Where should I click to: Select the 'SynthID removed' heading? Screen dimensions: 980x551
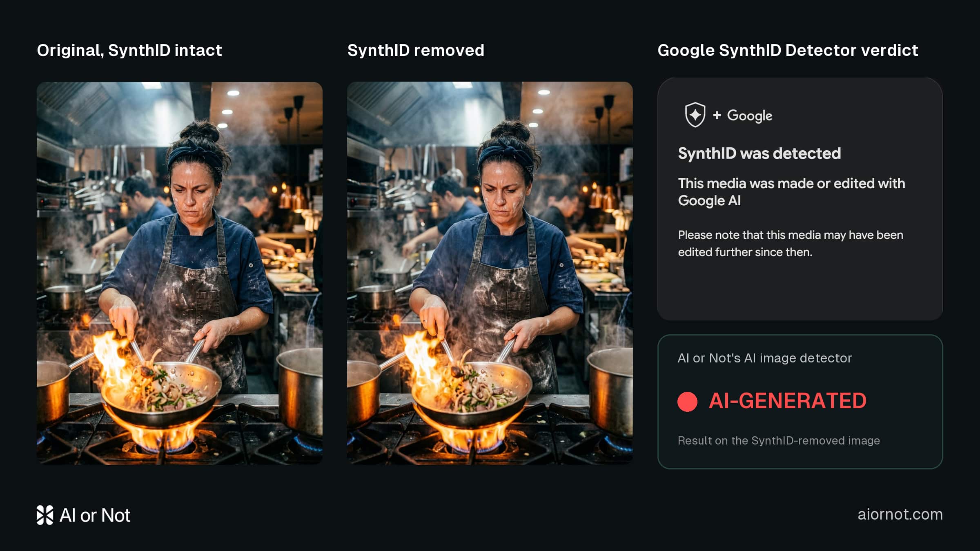click(416, 51)
